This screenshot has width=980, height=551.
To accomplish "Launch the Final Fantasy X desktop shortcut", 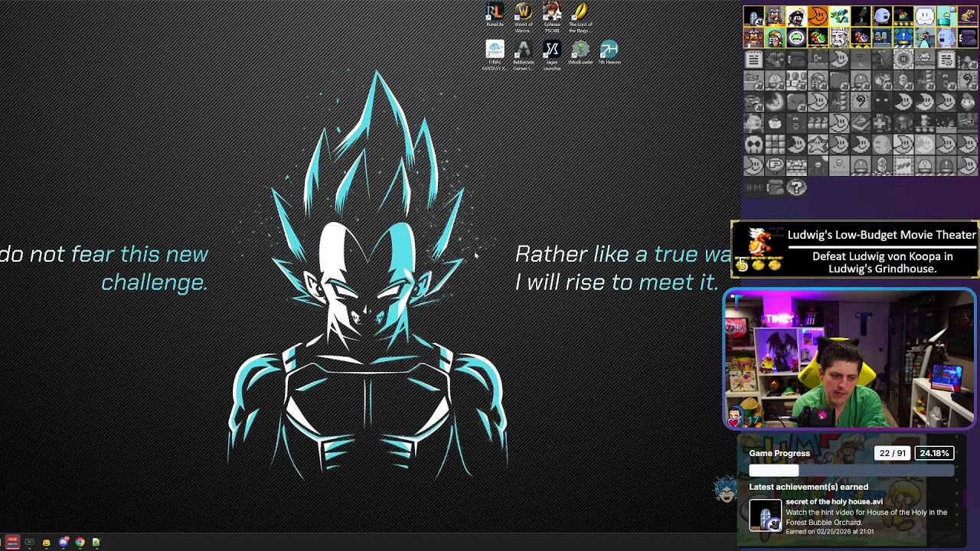I will 495,56.
